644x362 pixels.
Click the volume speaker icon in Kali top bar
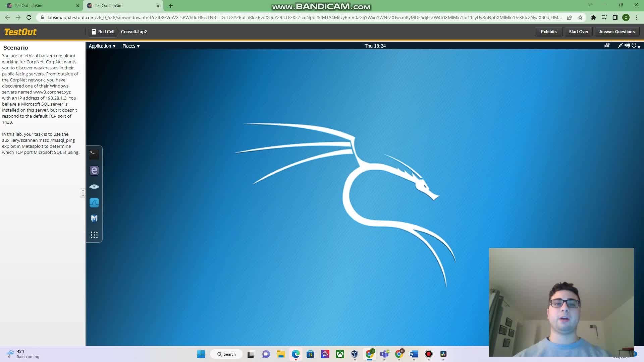tap(627, 46)
